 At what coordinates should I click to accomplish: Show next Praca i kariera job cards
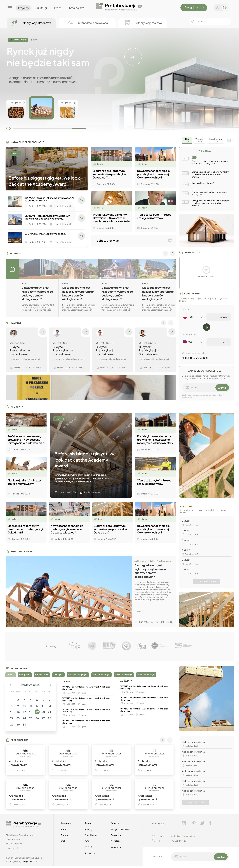[x=170, y=740]
